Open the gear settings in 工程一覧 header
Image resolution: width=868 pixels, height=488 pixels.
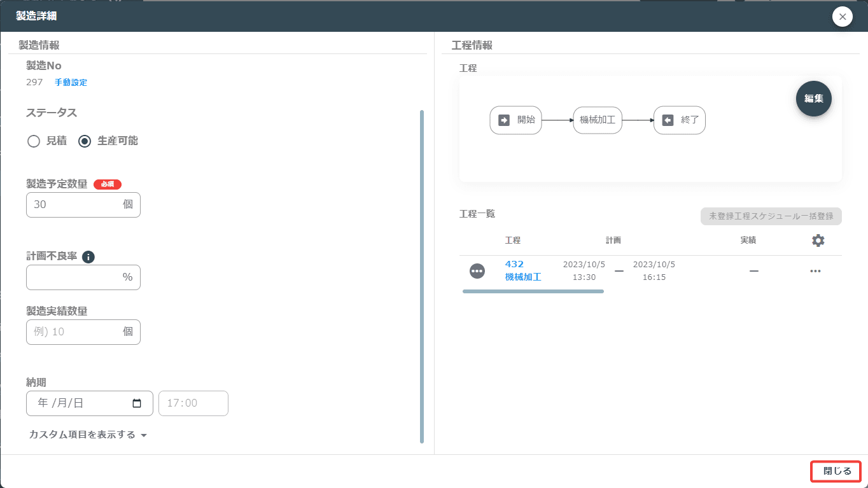pyautogui.click(x=818, y=241)
